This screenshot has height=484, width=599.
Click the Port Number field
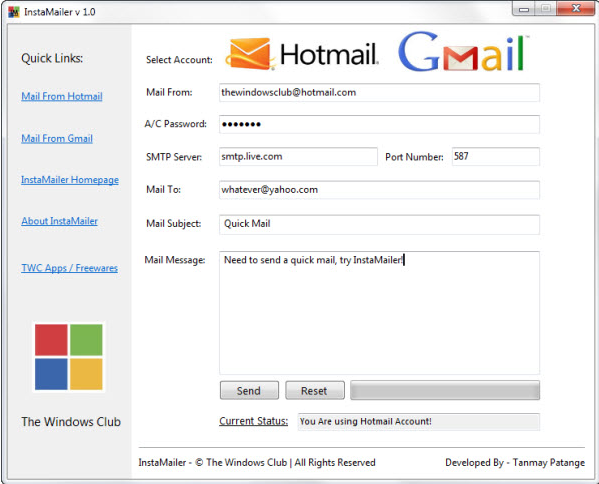[x=495, y=156]
